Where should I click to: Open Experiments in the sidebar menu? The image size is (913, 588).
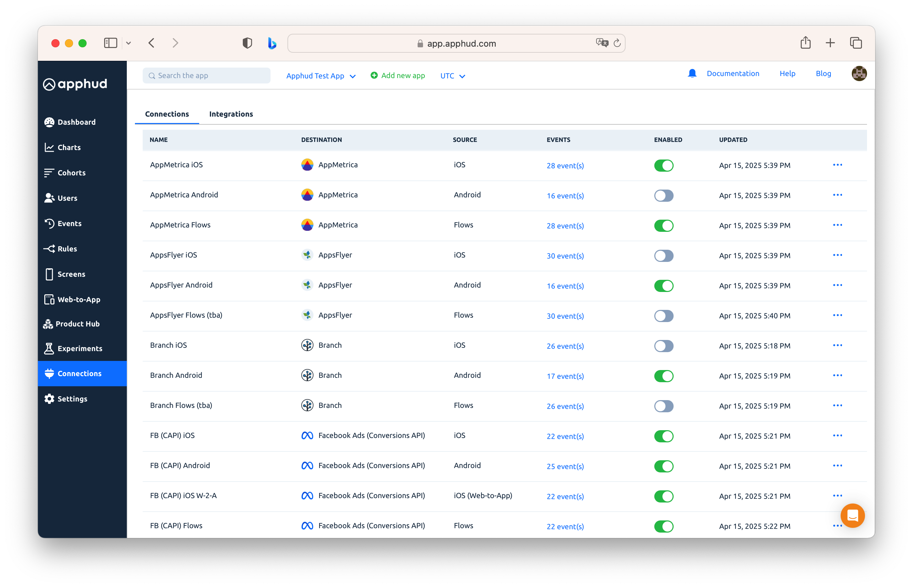[79, 348]
